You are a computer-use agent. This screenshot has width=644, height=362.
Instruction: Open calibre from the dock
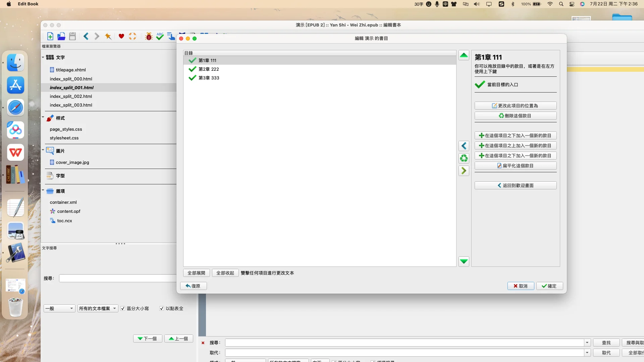pyautogui.click(x=15, y=175)
